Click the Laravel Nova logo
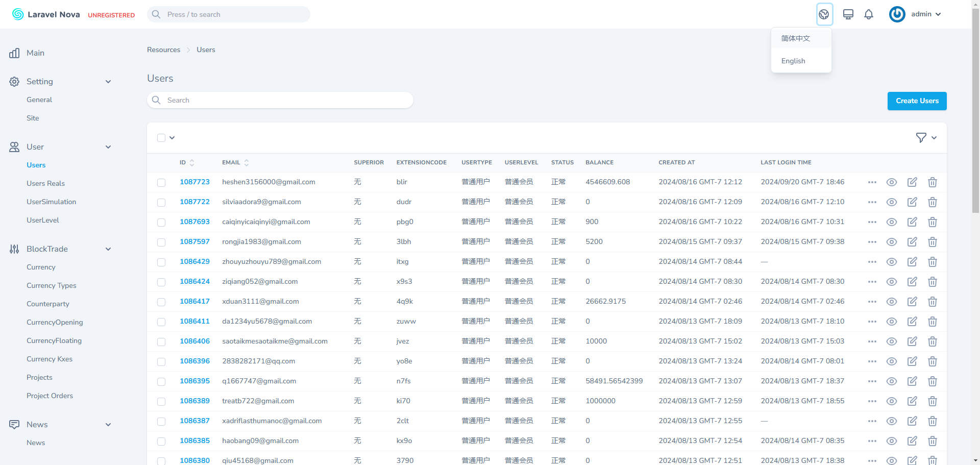Viewport: 980px width, 465px height. click(x=46, y=14)
